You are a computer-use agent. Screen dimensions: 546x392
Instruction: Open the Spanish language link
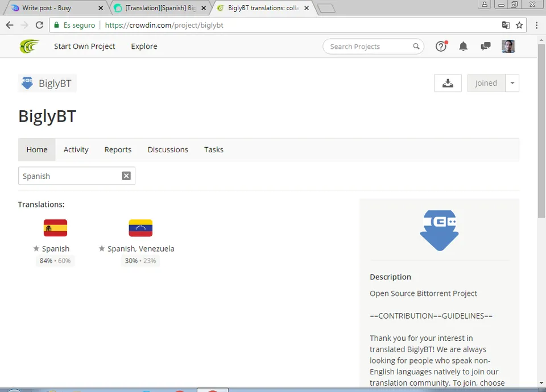[56, 249]
